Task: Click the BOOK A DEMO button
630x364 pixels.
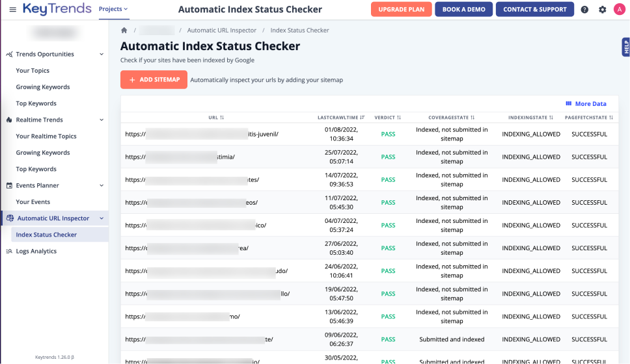Action: click(463, 9)
